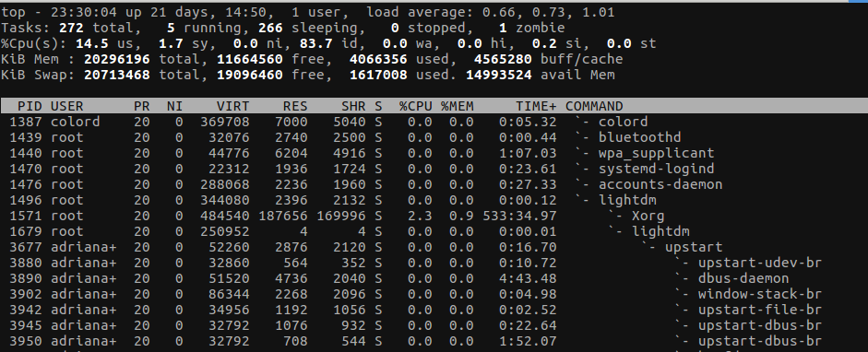Click the 1617008 used swap value
This screenshot has height=352, width=868.
(378, 75)
